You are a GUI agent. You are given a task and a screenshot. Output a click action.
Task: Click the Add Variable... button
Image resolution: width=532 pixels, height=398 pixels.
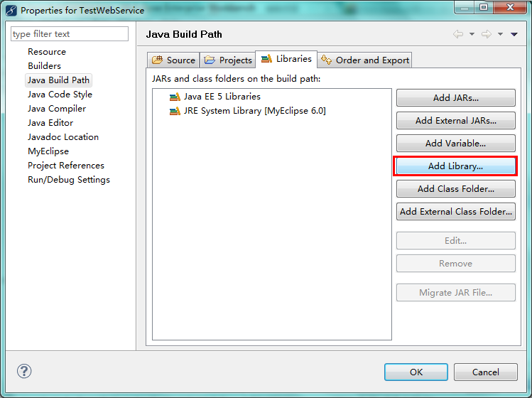(456, 144)
